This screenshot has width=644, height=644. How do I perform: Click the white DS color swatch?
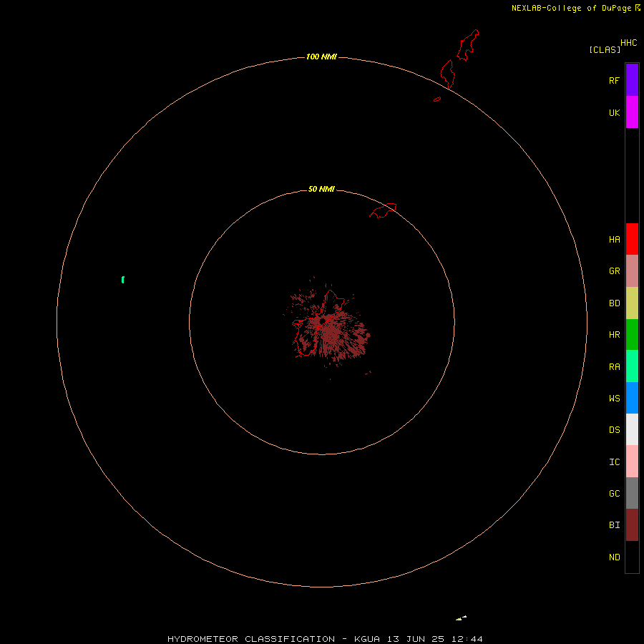[632, 429]
